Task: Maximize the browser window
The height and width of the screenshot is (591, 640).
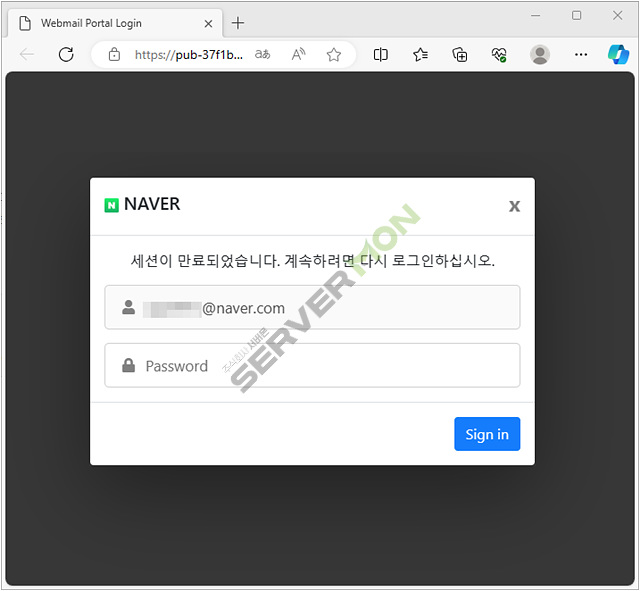Action: pyautogui.click(x=576, y=16)
